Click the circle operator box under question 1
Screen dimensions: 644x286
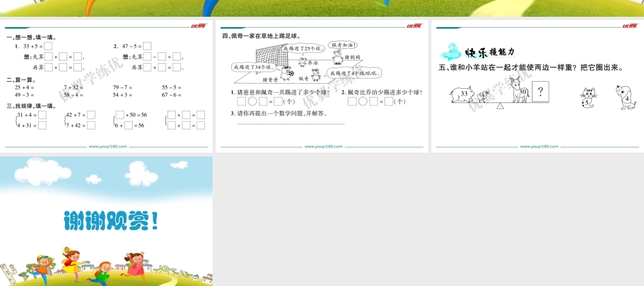coord(252,101)
